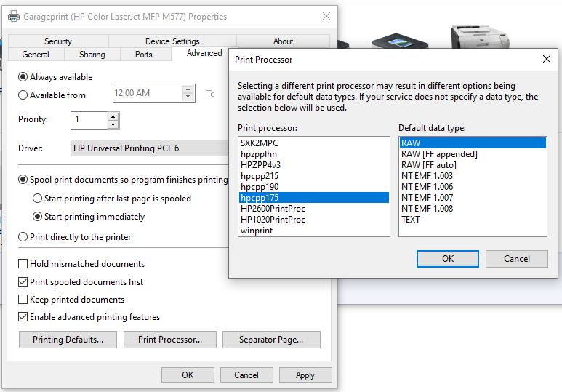
Task: Select the Available from radio button
Action: click(23, 95)
